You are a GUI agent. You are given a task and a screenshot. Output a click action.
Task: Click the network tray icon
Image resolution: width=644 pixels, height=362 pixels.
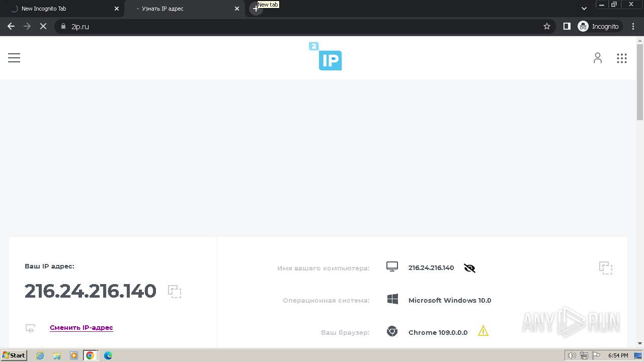coord(584,355)
